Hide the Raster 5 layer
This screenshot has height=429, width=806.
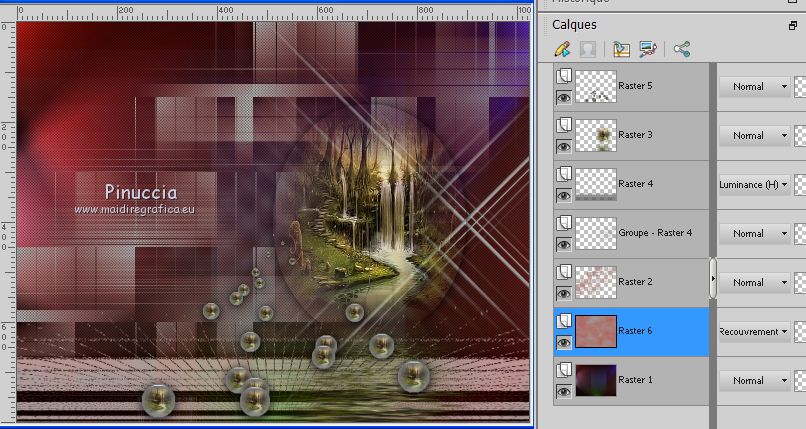(x=564, y=97)
